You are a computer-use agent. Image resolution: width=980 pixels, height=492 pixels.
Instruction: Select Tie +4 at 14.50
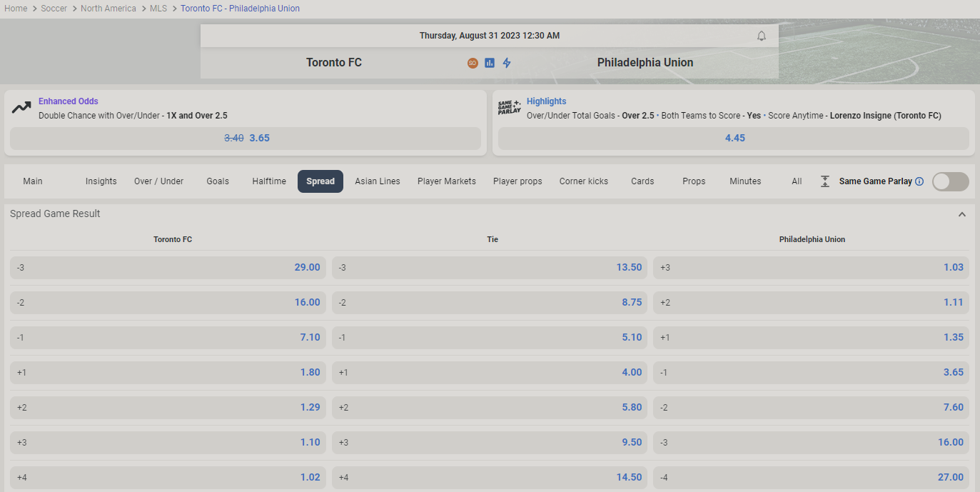pos(490,478)
